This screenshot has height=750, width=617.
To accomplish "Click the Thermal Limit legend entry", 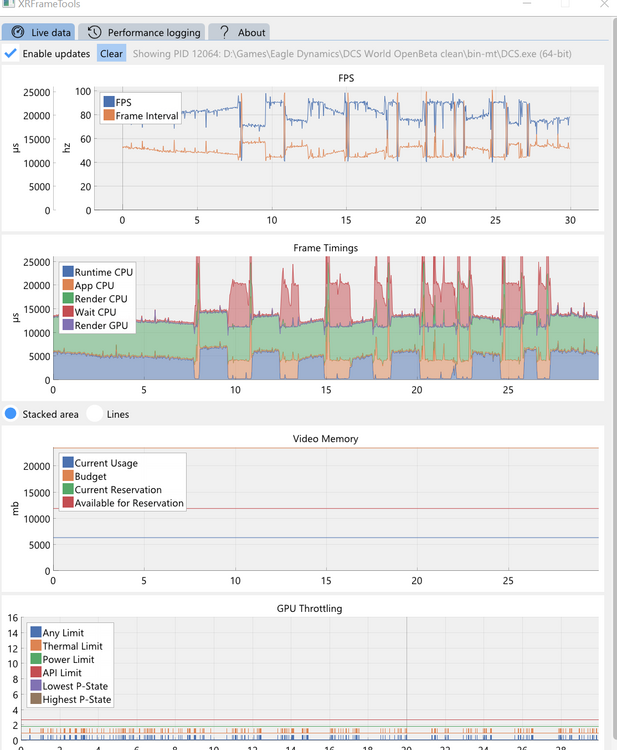I will (x=67, y=646).
